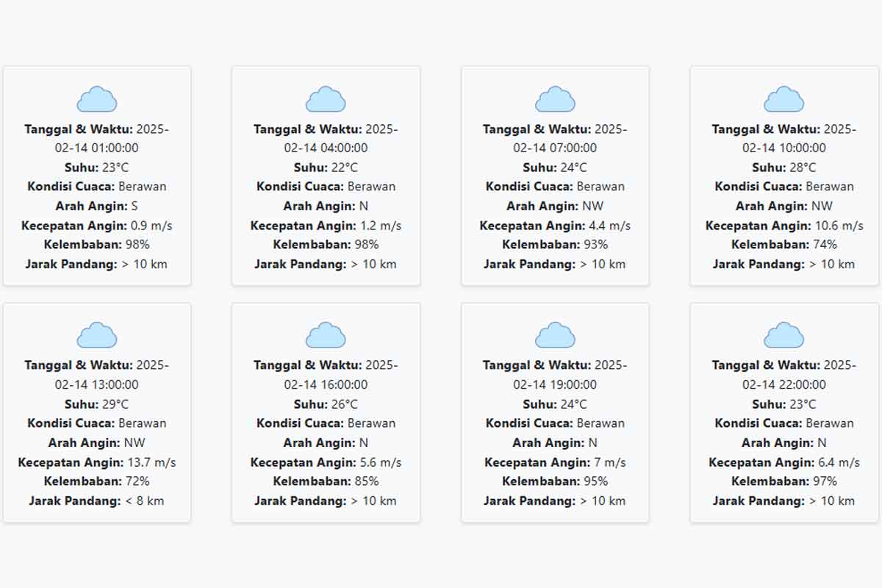Click the cloud icon on the 01:00:00 card
882x588 pixels.
coord(97,99)
